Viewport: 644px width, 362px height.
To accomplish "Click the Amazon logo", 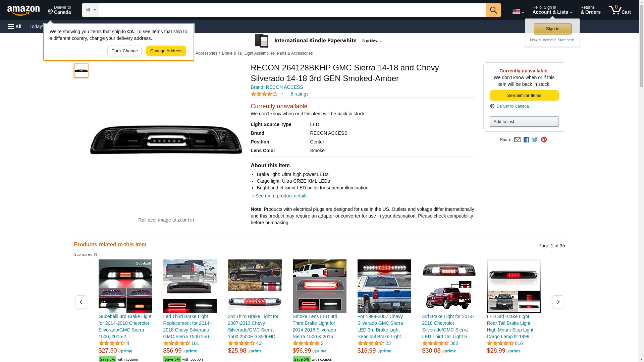I will click(23, 10).
